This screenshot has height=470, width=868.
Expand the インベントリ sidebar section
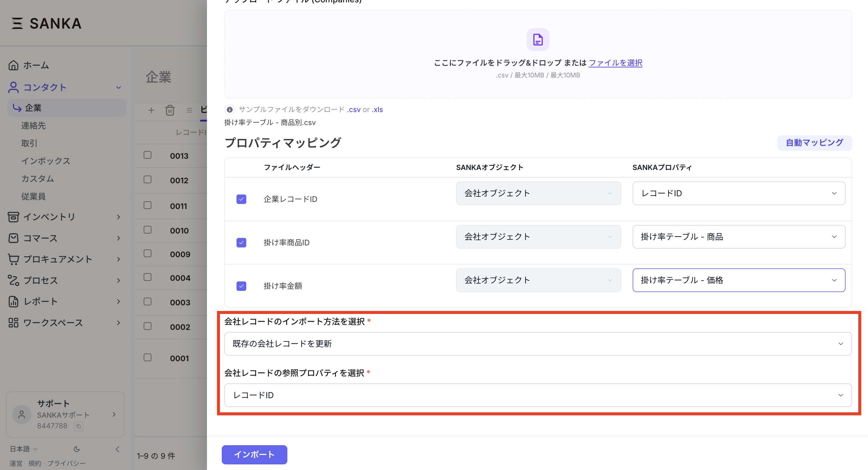tap(64, 217)
